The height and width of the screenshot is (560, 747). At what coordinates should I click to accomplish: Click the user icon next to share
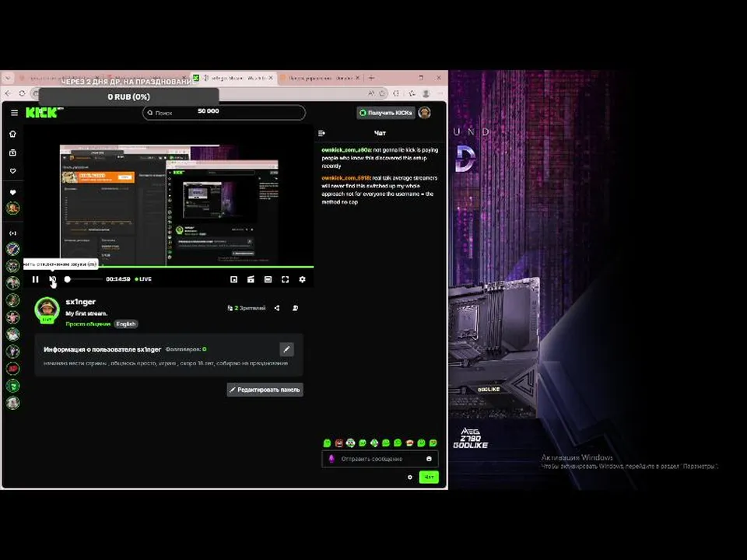(296, 308)
